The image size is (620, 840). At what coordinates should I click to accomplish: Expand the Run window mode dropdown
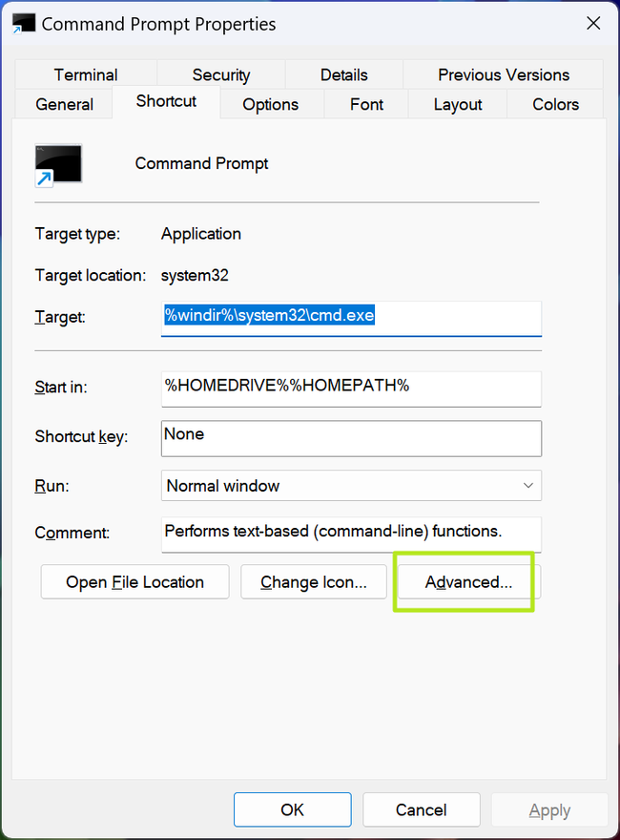[x=351, y=485]
